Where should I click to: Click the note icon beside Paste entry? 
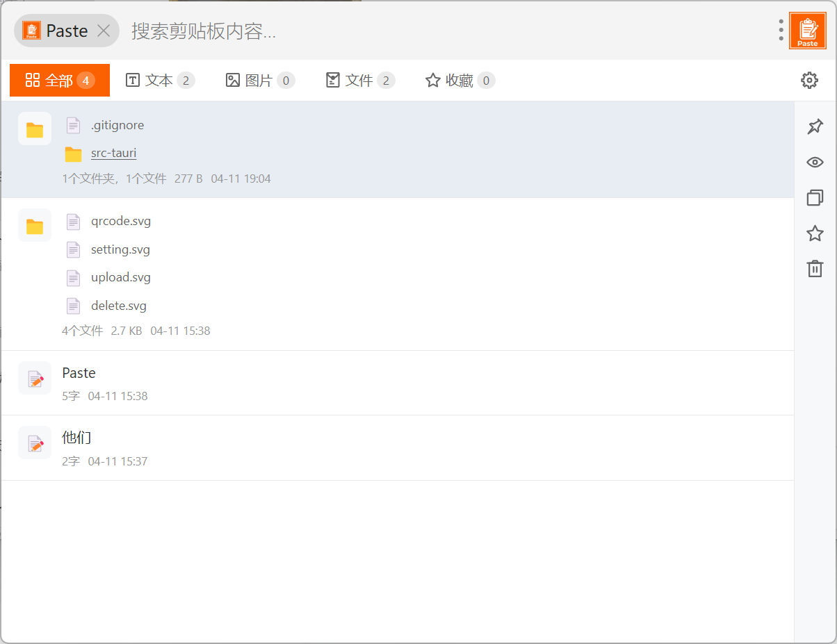(x=35, y=378)
